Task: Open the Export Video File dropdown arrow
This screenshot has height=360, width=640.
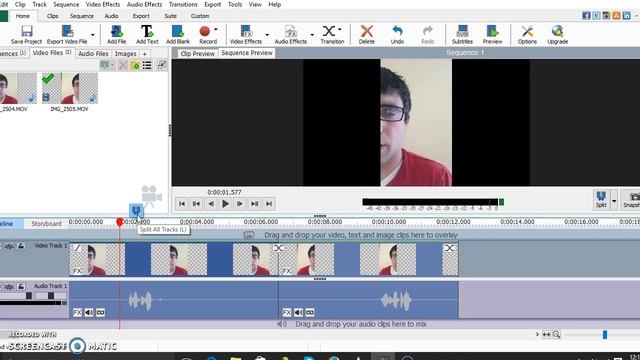Action: pos(93,35)
